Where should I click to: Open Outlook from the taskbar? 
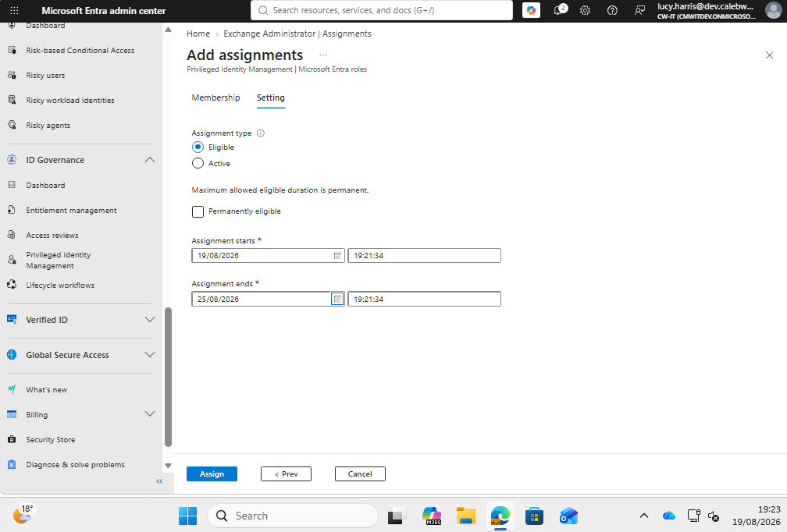click(568, 516)
